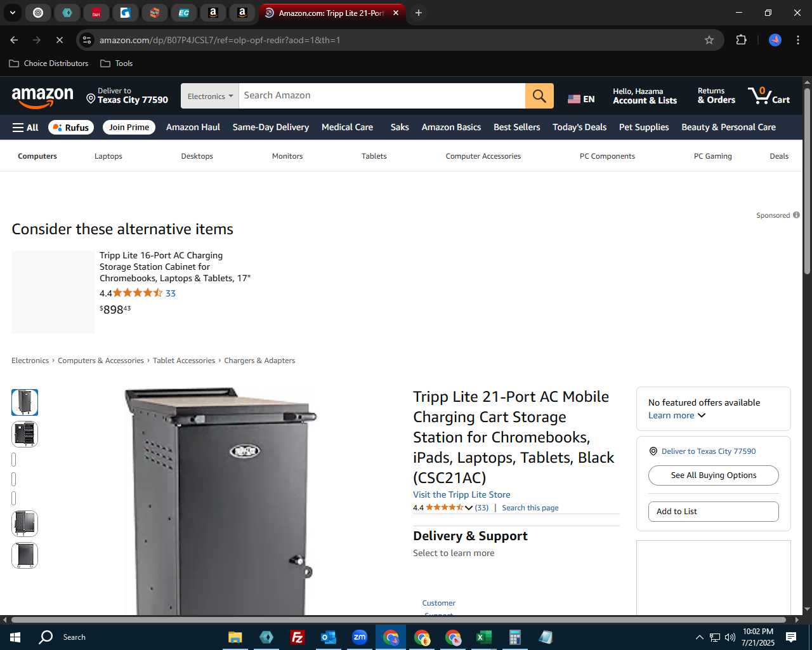The width and height of the screenshot is (812, 650).
Task: Click See All Buying Options
Action: tap(714, 475)
